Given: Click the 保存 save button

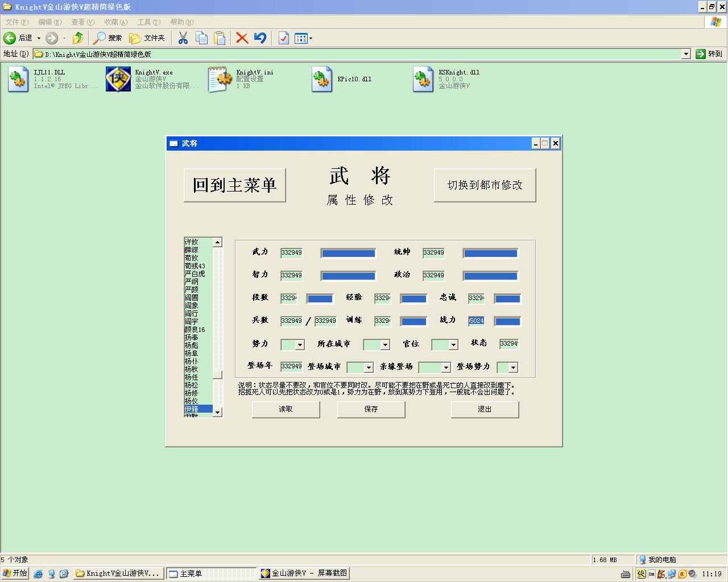Looking at the screenshot, I should coord(371,409).
